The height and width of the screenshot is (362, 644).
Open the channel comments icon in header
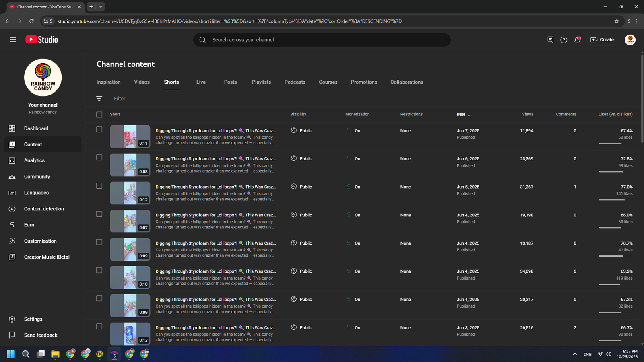click(x=550, y=40)
